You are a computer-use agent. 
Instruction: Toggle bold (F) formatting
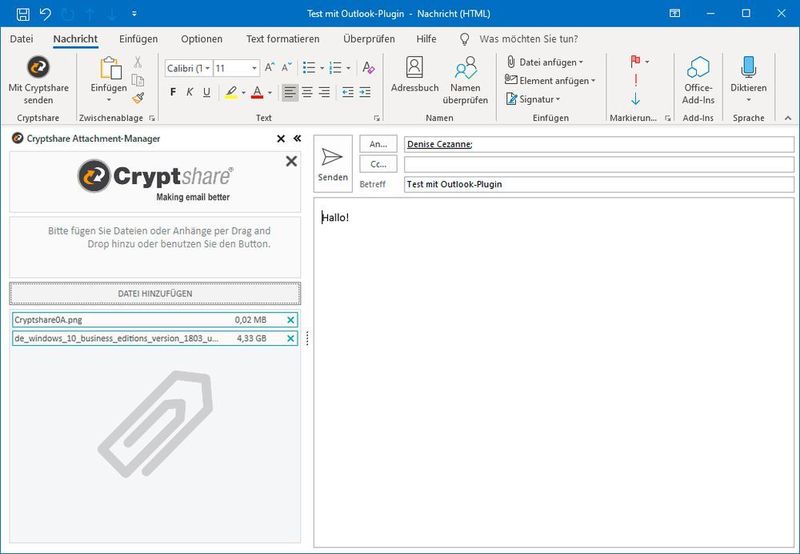pyautogui.click(x=173, y=92)
